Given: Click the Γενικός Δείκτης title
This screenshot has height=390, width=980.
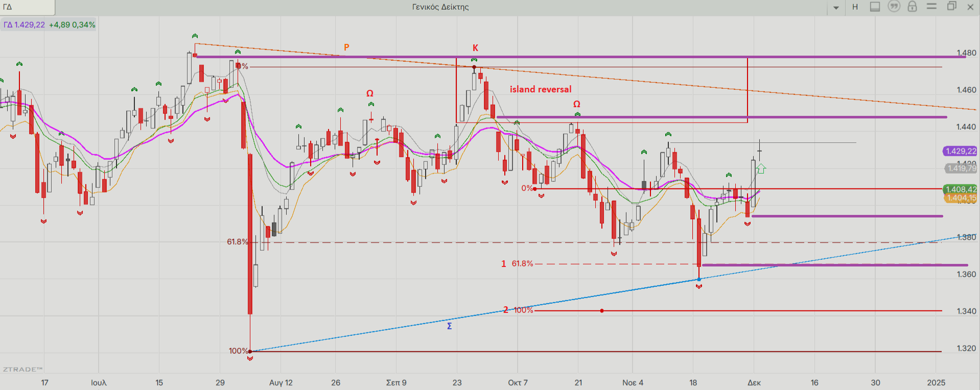Looking at the screenshot, I should (440, 7).
